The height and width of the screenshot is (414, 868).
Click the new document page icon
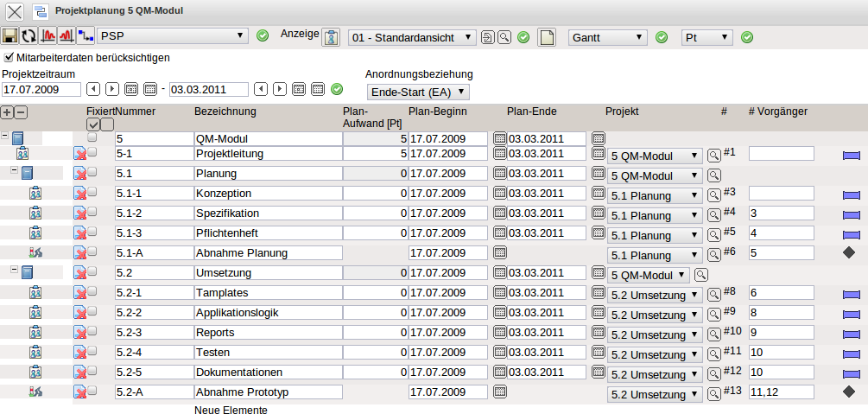[x=546, y=37]
